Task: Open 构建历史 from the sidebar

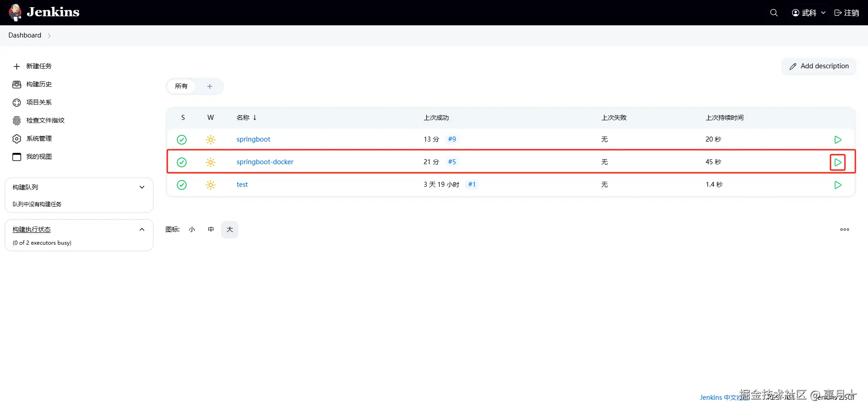Action: [x=39, y=84]
